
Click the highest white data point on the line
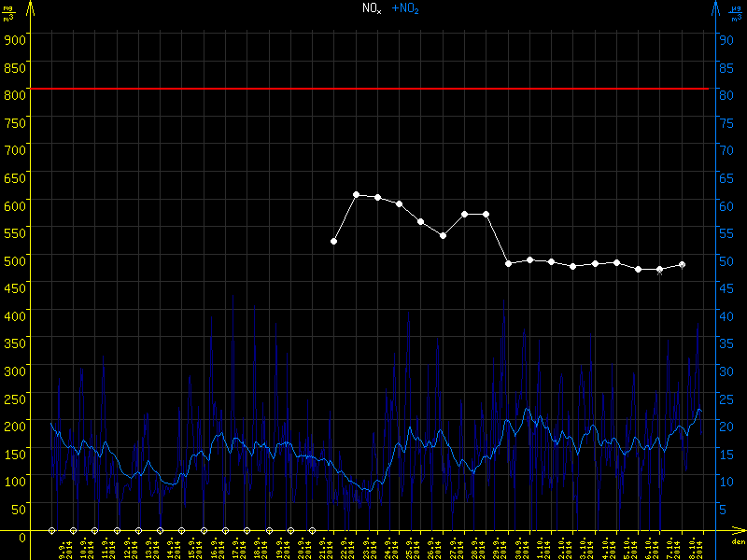357,194
